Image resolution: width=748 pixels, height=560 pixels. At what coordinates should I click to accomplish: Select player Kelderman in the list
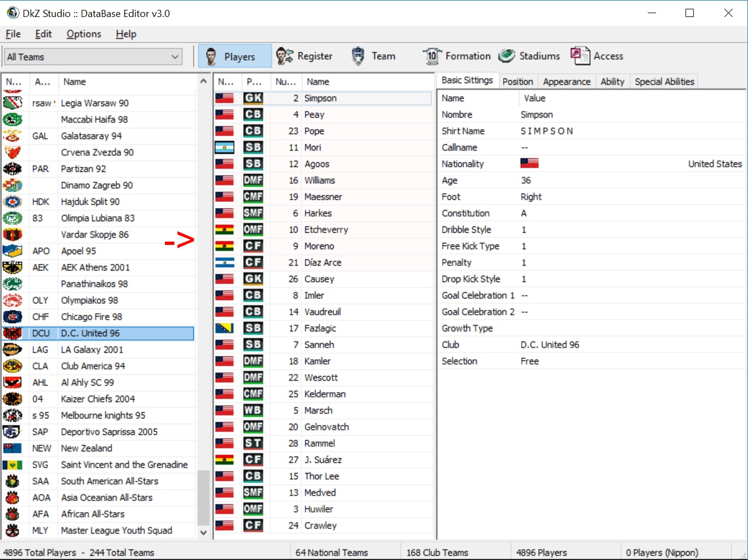coord(323,394)
